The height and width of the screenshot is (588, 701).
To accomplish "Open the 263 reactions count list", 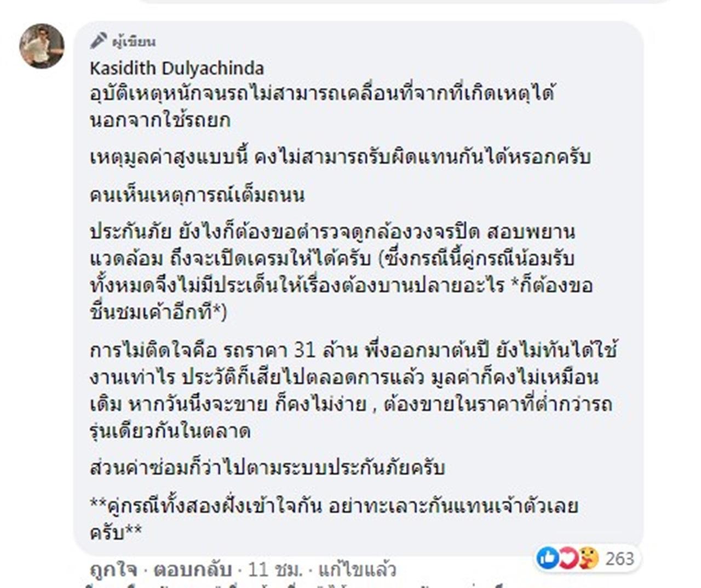I will pos(619,558).
